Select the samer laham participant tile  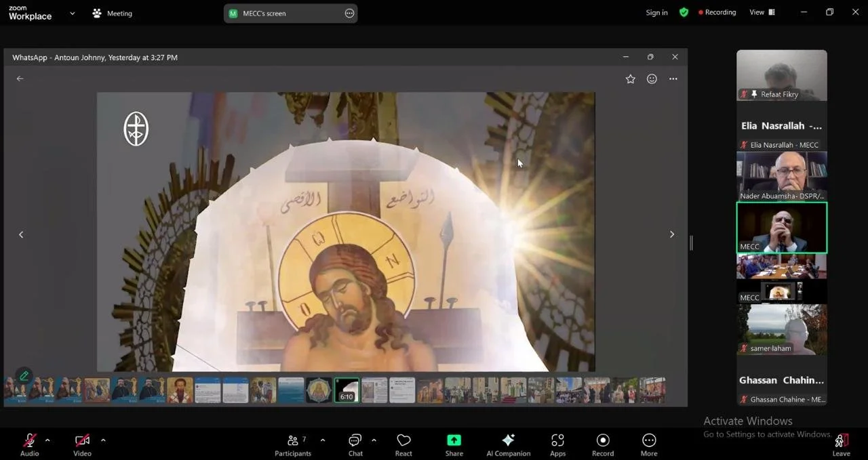[x=782, y=329]
